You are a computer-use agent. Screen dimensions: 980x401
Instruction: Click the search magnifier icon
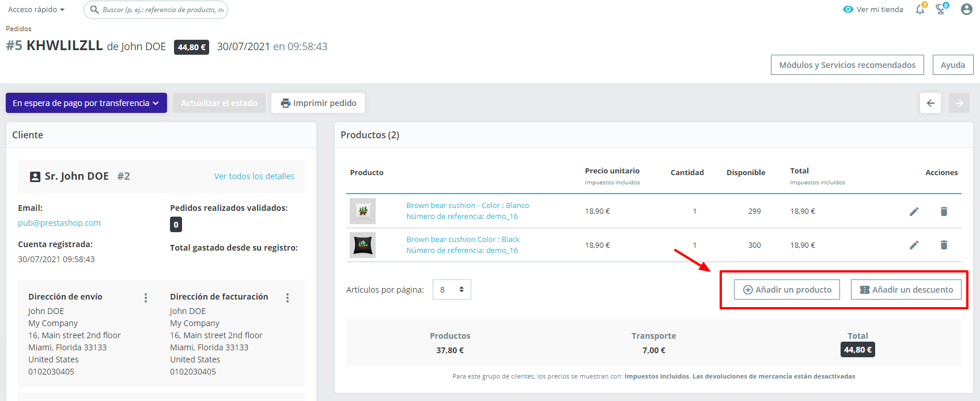(x=94, y=9)
